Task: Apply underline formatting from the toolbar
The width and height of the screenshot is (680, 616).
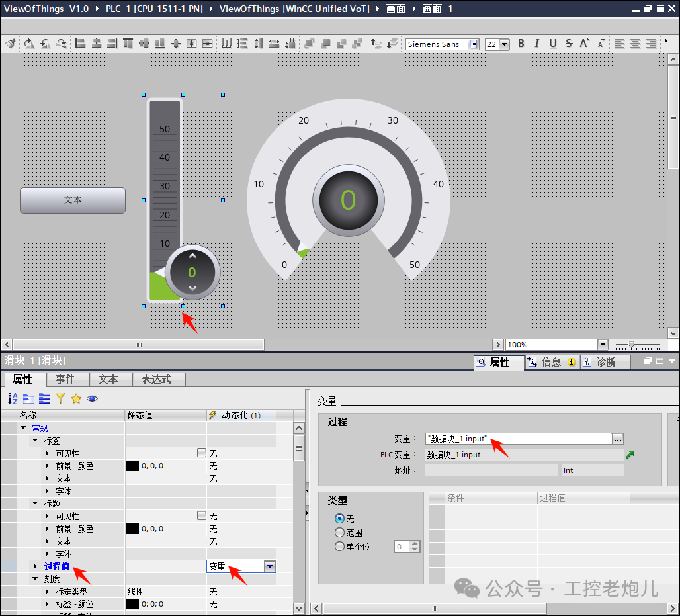Action: tap(552, 44)
